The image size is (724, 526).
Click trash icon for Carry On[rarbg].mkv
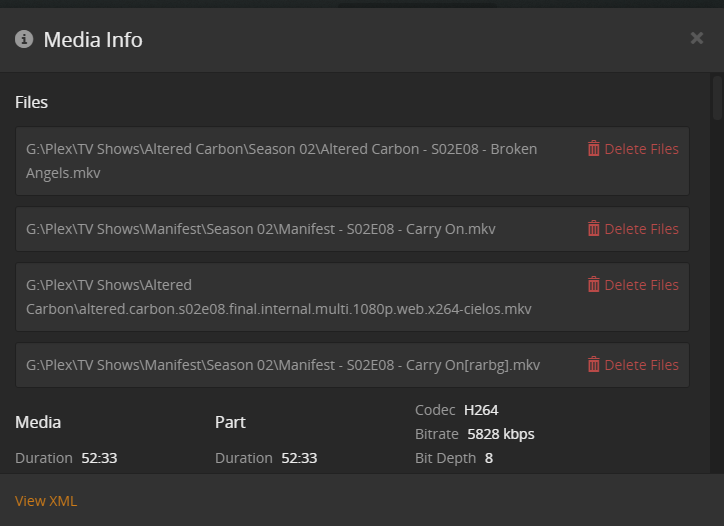[594, 365]
